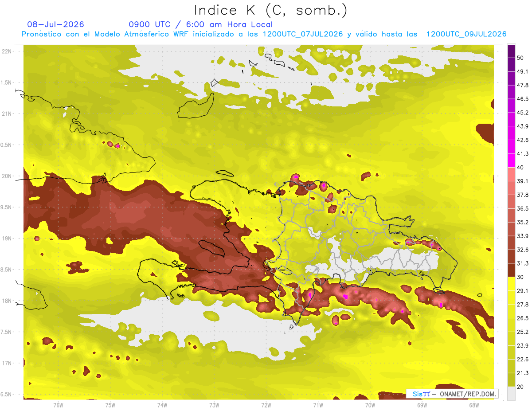Click the '0900 UTC / 6:00 am Hora Local' text
Viewport: 532px width, 411px height.
pyautogui.click(x=201, y=24)
